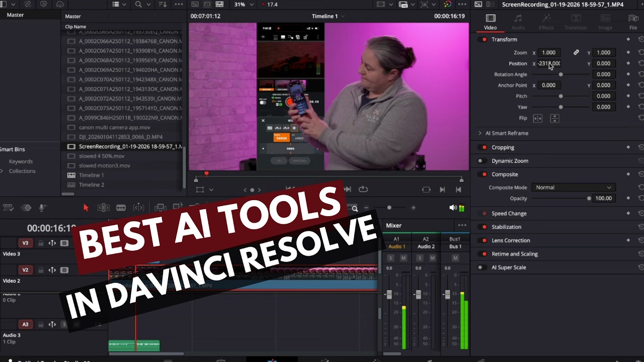Click the Position X value field
The height and width of the screenshot is (362, 644).
pyautogui.click(x=549, y=63)
